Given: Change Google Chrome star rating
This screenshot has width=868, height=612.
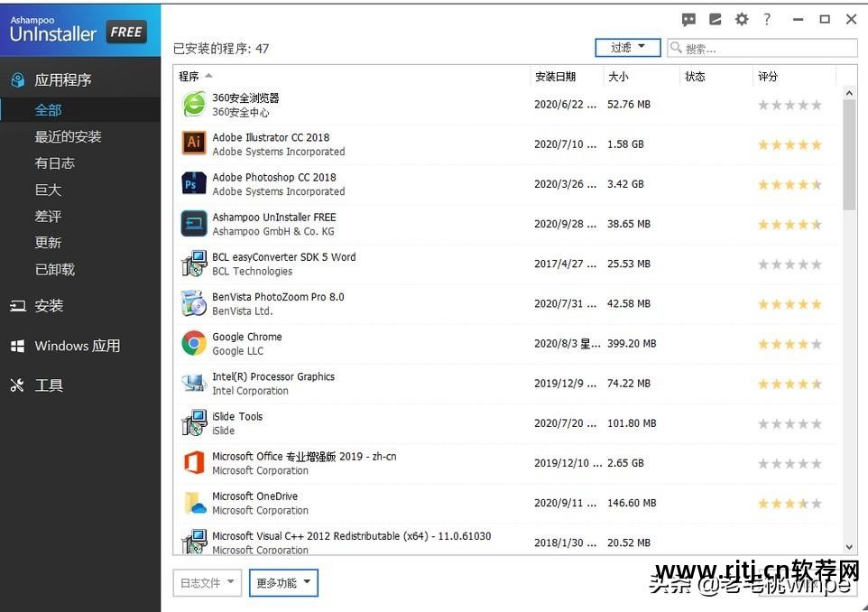Looking at the screenshot, I should coord(790,344).
